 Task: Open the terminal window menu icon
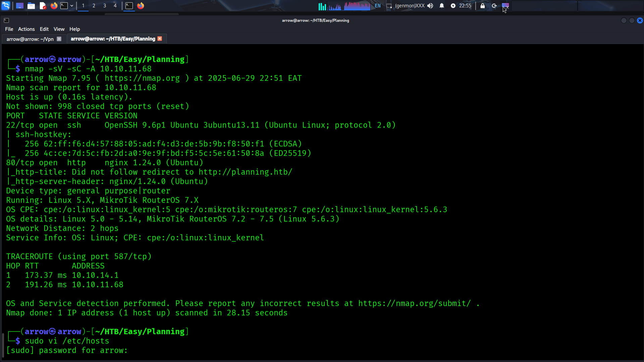(x=6, y=20)
